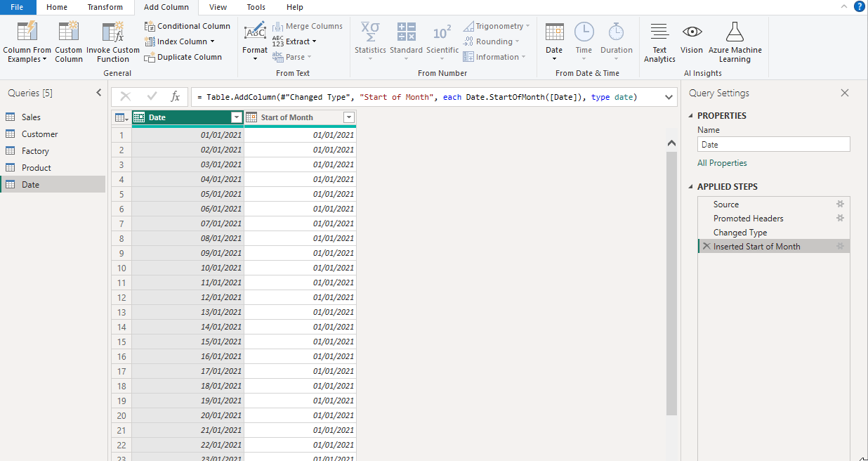Select the Factory query
868x461 pixels.
pyautogui.click(x=53, y=151)
